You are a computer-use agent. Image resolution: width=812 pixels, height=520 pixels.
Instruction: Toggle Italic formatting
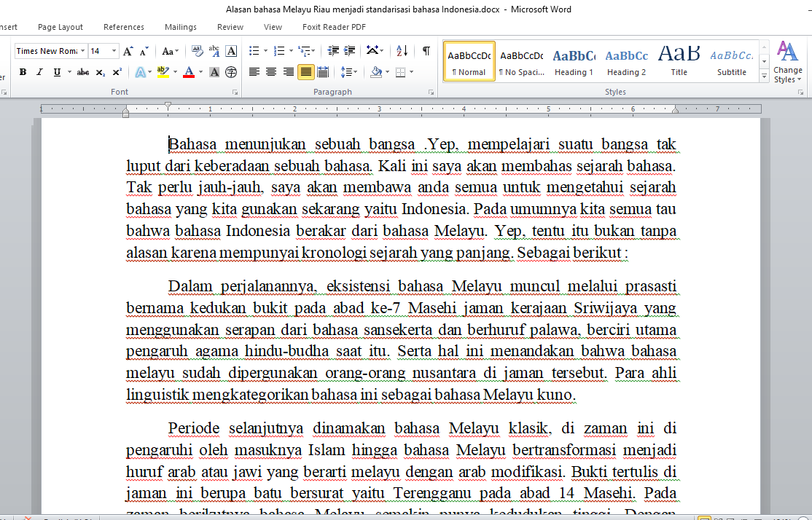38,72
